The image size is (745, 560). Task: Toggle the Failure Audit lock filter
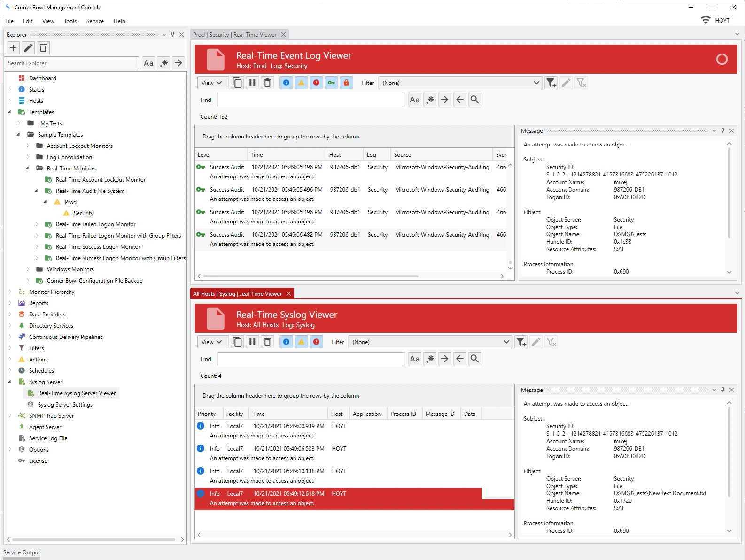346,83
